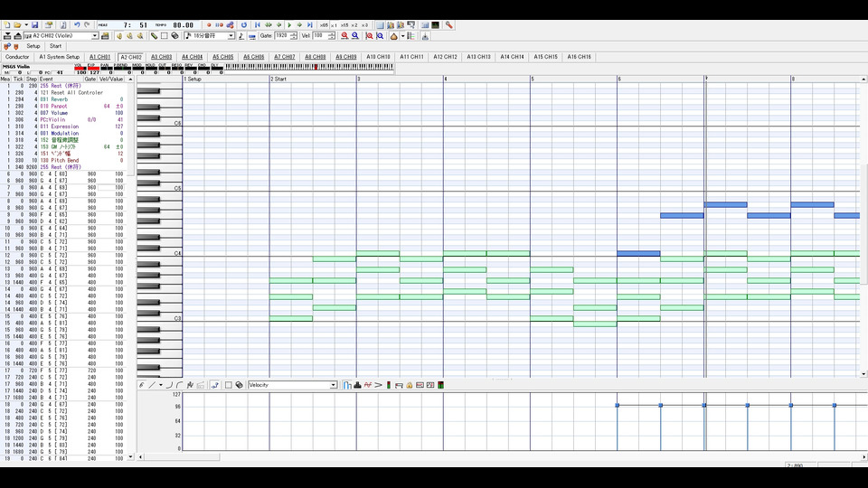This screenshot has width=868, height=488.
Task: Jump to the end of song
Action: point(310,25)
